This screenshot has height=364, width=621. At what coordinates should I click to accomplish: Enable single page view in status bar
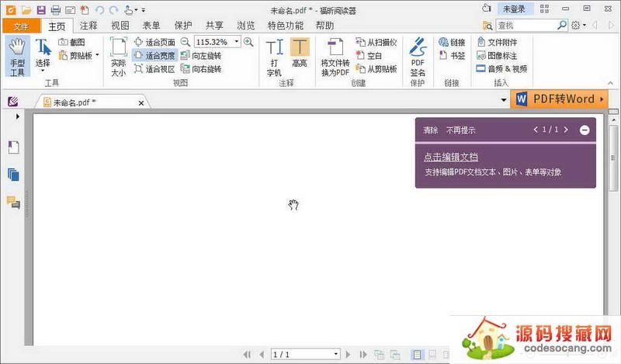[x=417, y=354]
